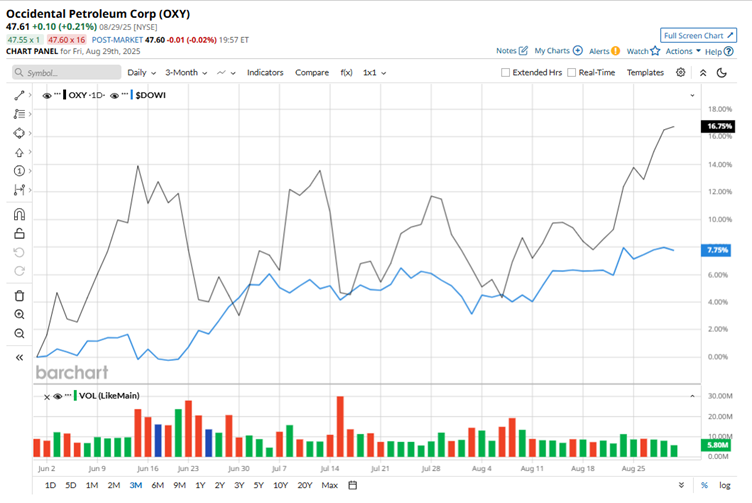Open My Charts plus icon
Viewport: 752px width, 503px height.
[x=578, y=50]
